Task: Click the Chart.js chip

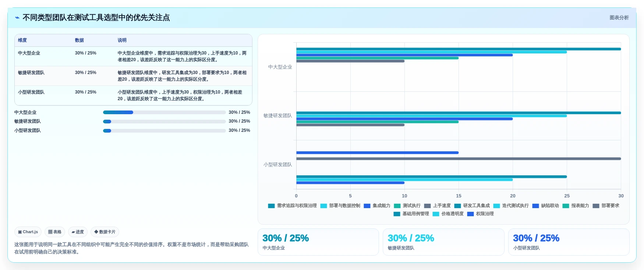Action: click(28, 232)
